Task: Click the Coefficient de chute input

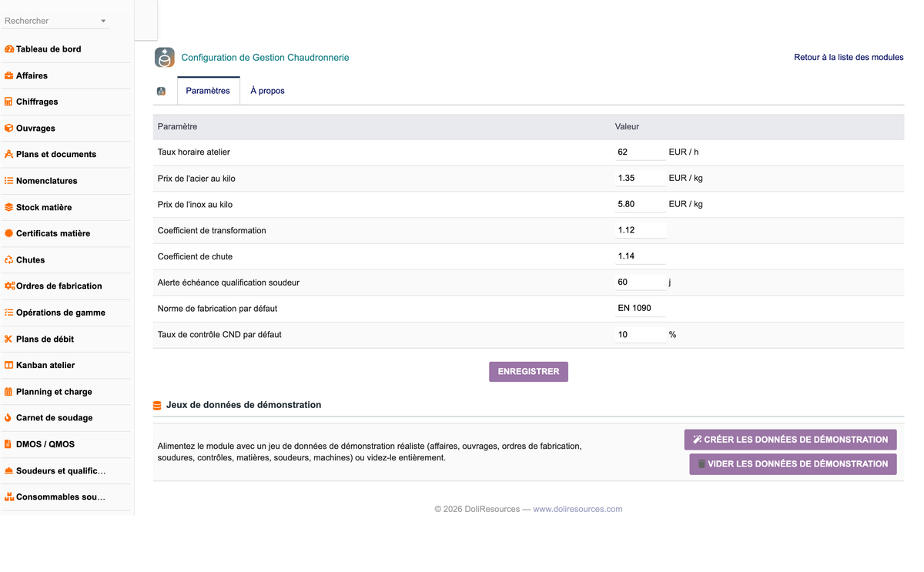Action: 640,256
